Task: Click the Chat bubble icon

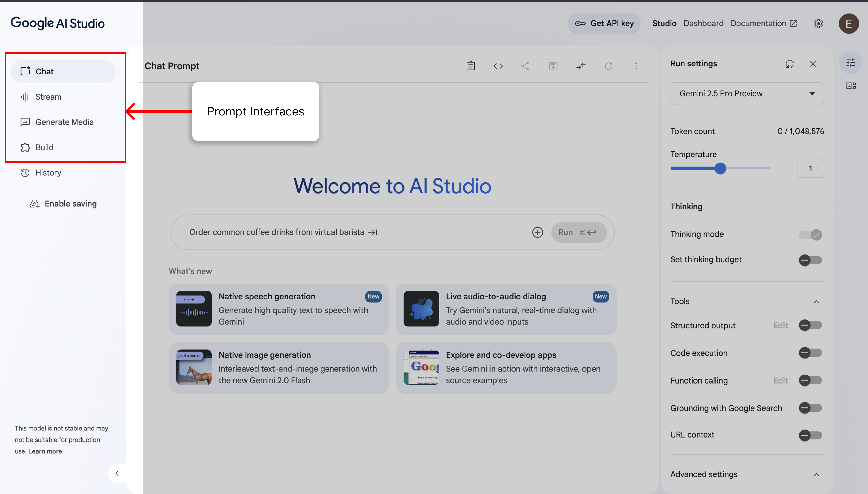Action: point(25,71)
